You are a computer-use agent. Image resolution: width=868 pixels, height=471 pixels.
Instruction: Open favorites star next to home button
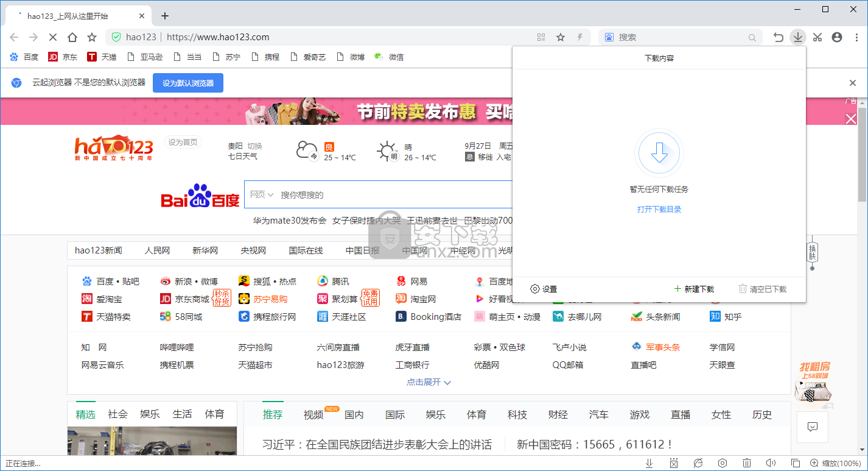(x=92, y=37)
